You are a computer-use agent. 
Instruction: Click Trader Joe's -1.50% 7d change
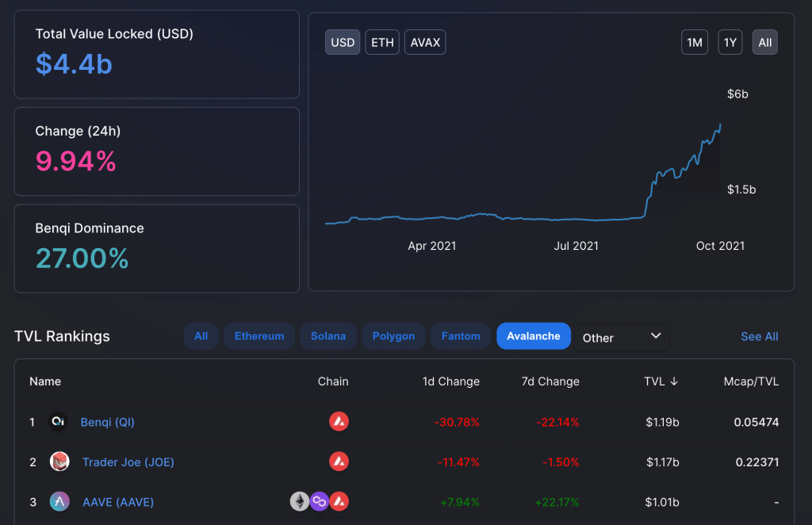point(561,462)
